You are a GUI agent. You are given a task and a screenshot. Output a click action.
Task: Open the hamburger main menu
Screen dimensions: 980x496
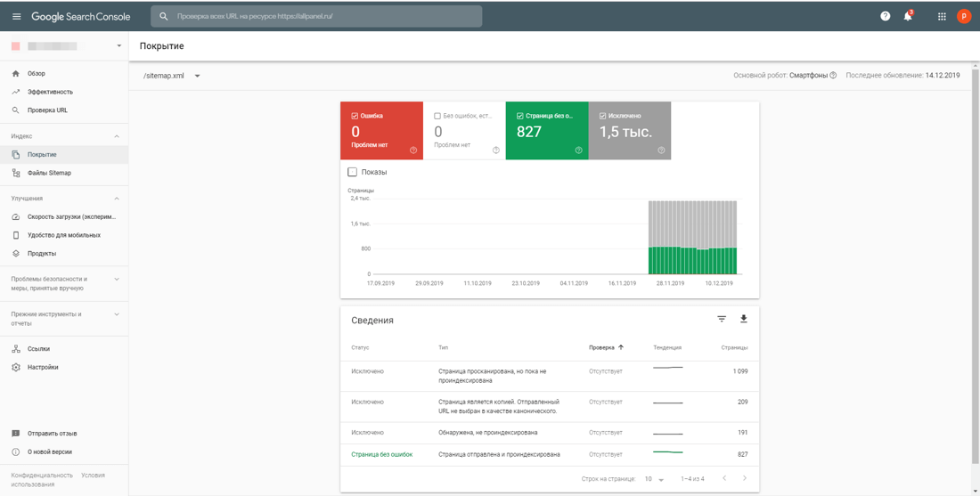pos(16,16)
